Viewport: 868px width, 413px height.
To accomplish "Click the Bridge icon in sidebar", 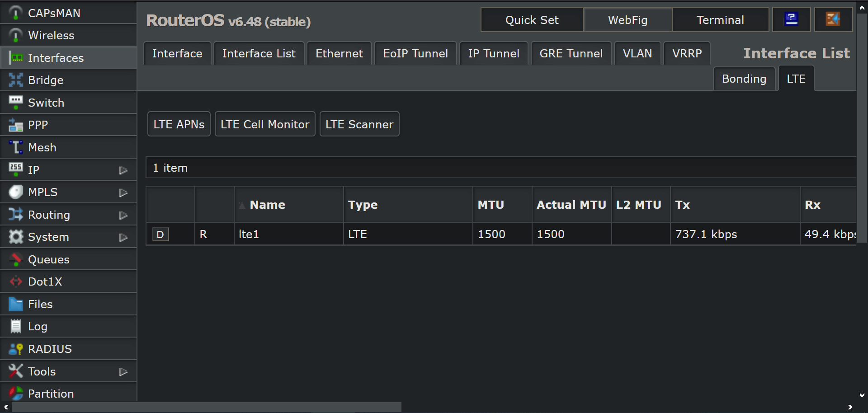I will [x=15, y=80].
